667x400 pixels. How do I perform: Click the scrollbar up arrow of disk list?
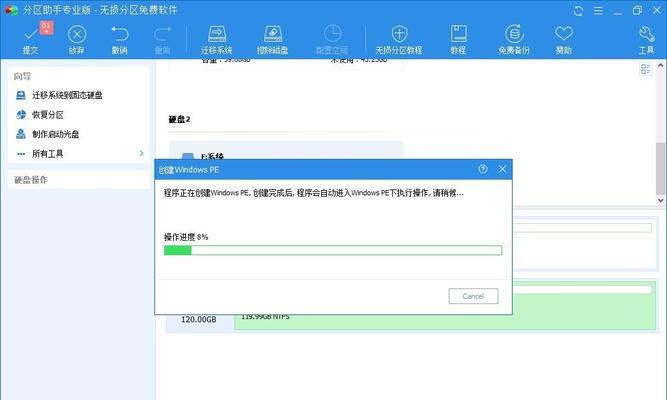pos(661,66)
